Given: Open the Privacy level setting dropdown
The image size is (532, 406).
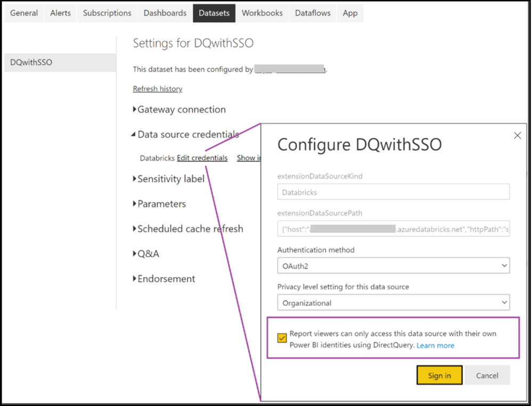Looking at the screenshot, I should (x=393, y=302).
